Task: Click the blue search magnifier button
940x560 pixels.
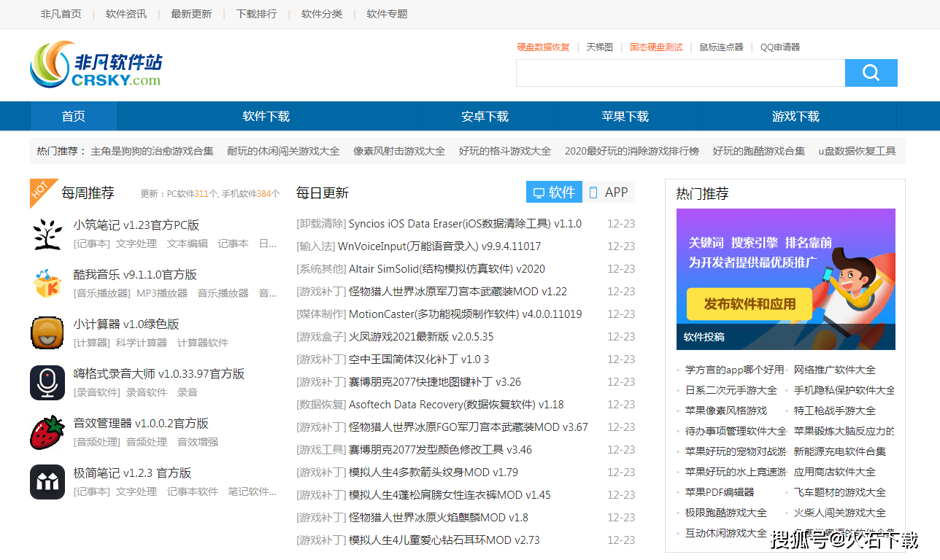Action: point(871,73)
